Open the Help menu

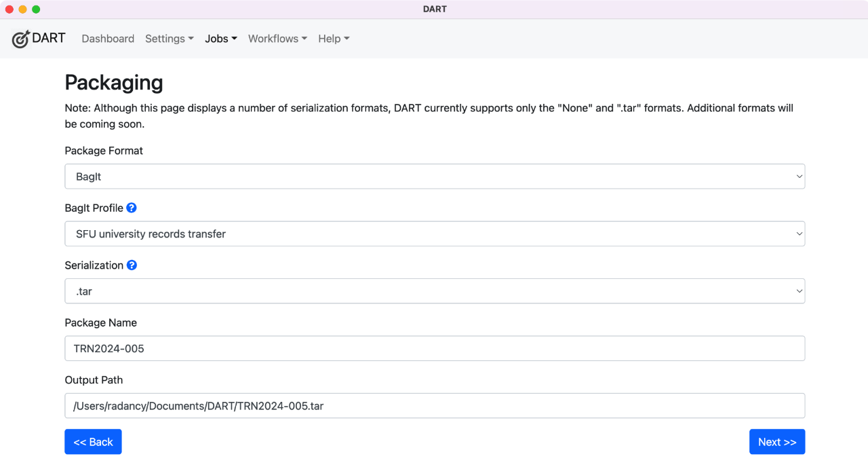coord(334,39)
